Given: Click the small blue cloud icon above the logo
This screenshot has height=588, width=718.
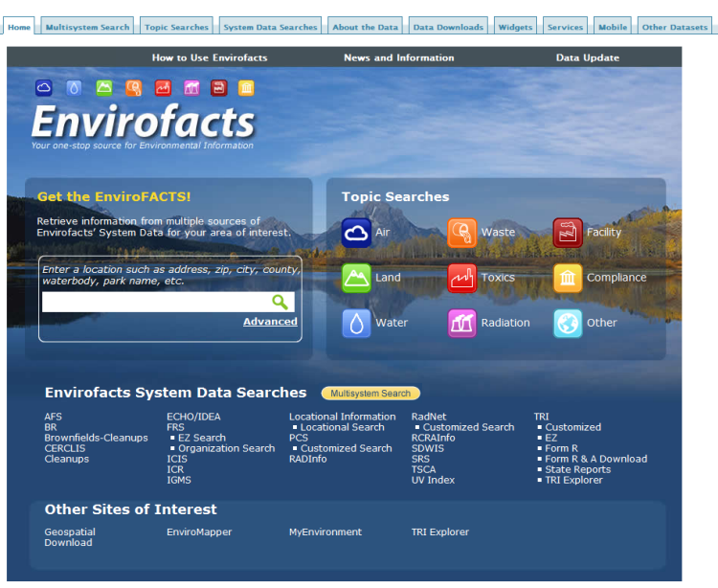Looking at the screenshot, I should pyautogui.click(x=44, y=88).
